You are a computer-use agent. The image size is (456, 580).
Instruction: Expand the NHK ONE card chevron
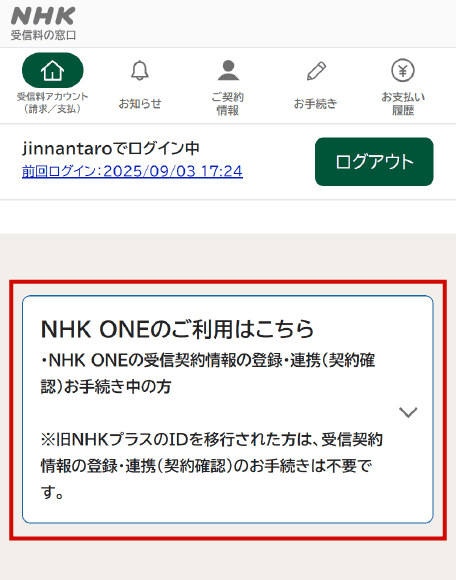(408, 412)
